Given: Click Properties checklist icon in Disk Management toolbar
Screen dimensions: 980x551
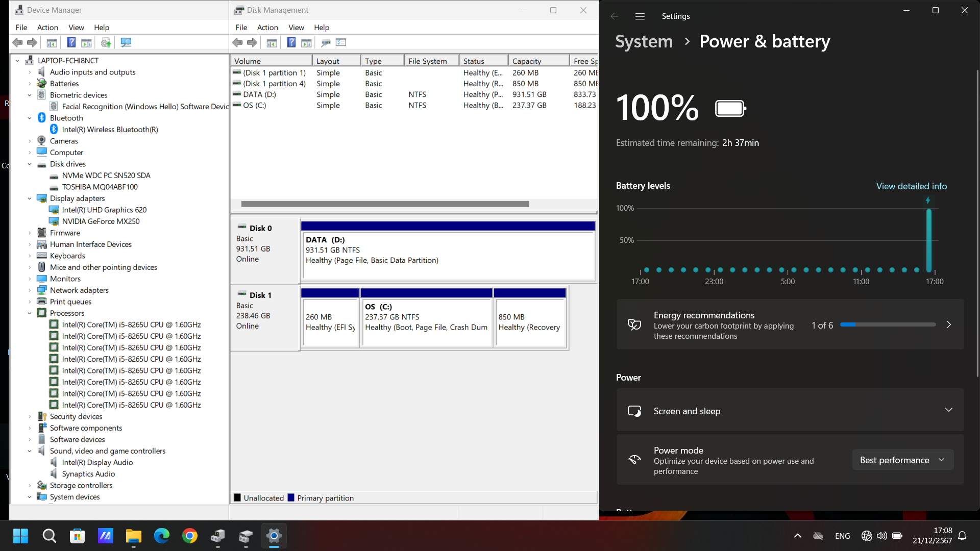Looking at the screenshot, I should coord(341,43).
